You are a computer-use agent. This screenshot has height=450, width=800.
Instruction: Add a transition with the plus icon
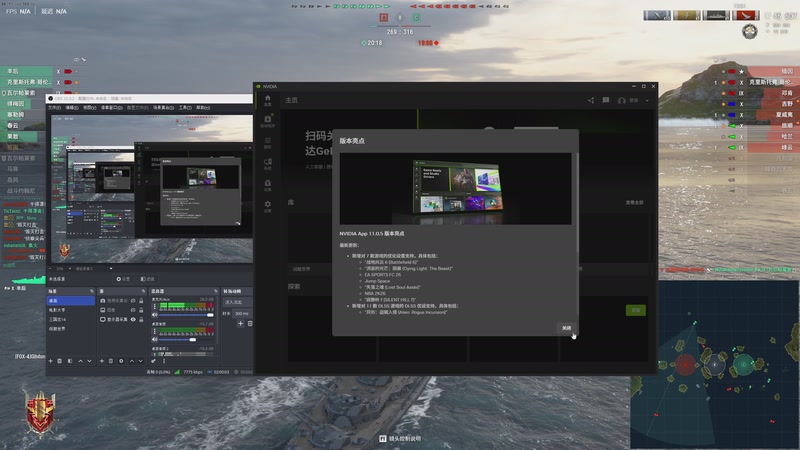click(x=240, y=323)
